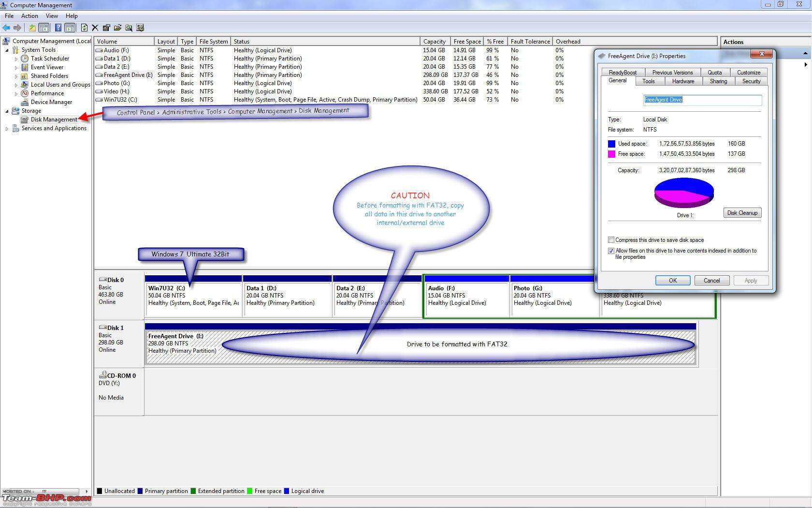
Task: Click the Properties toolbar icon
Action: [x=106, y=28]
